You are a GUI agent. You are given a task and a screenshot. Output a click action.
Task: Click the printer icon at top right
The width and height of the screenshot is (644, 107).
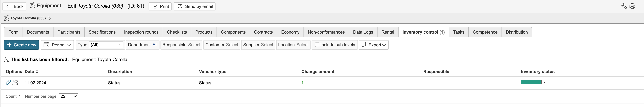tap(632, 6)
